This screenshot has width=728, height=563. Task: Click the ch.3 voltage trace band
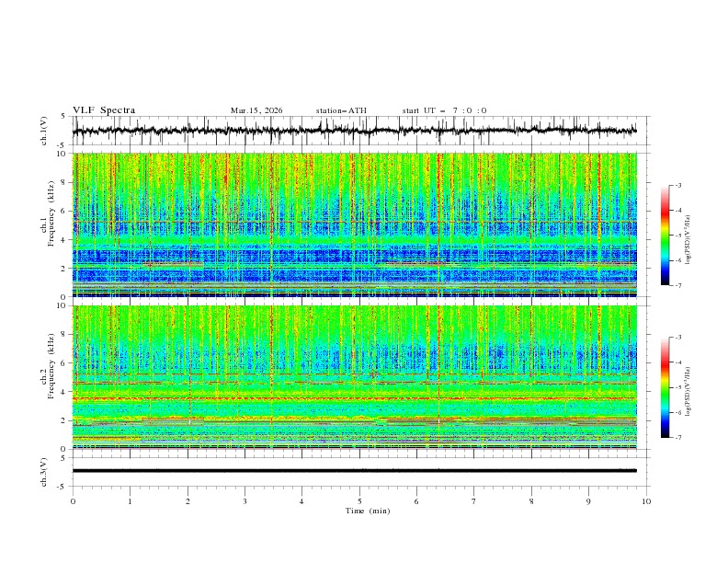354,471
